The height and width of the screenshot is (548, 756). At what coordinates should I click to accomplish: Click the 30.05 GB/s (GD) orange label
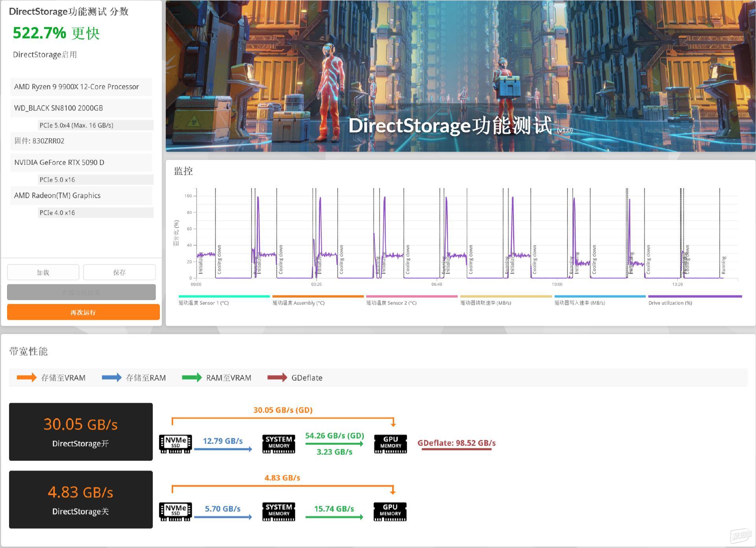tap(283, 410)
